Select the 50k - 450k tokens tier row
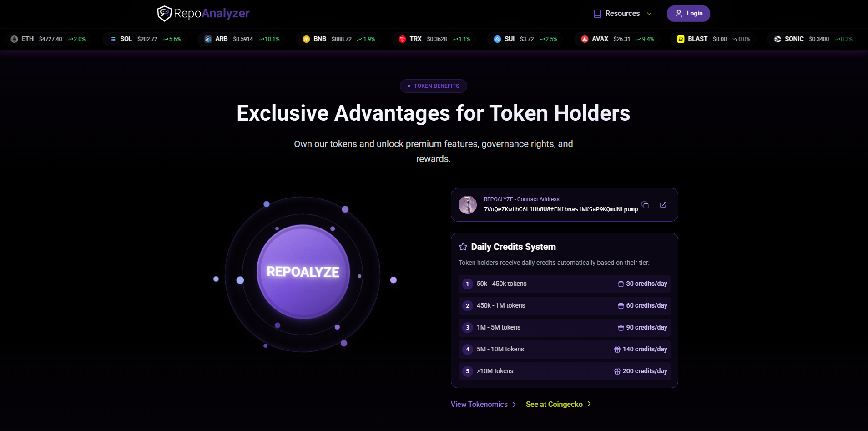 (565, 284)
